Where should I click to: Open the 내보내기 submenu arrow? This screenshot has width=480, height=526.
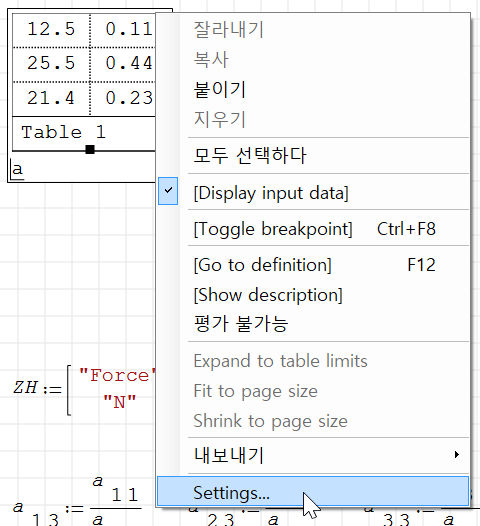pos(457,455)
